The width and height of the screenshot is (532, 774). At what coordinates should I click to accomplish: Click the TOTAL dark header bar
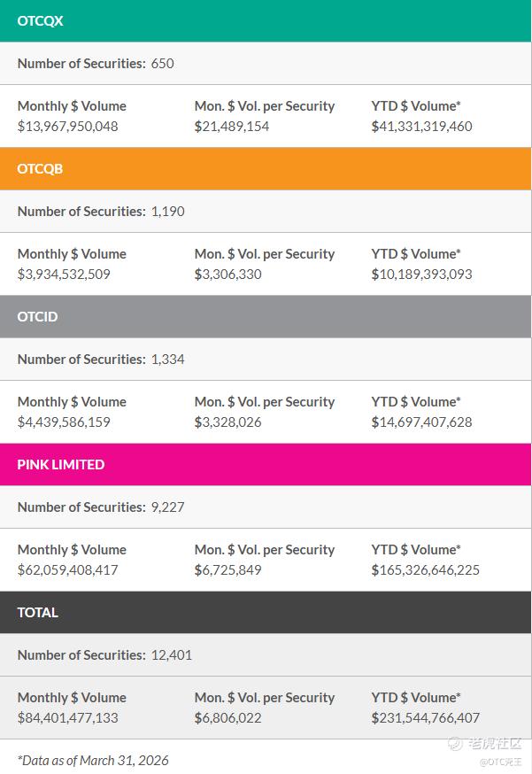(266, 612)
